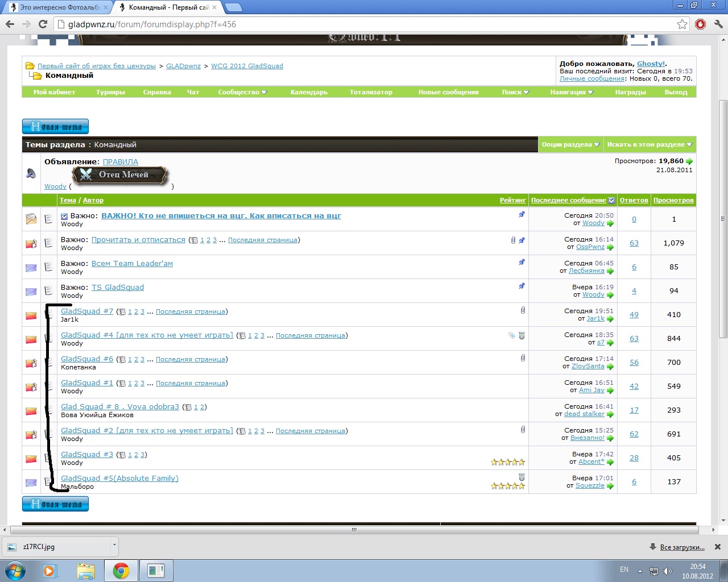Open the ПРАВИЛА announcement link
728x582 pixels.
120,162
